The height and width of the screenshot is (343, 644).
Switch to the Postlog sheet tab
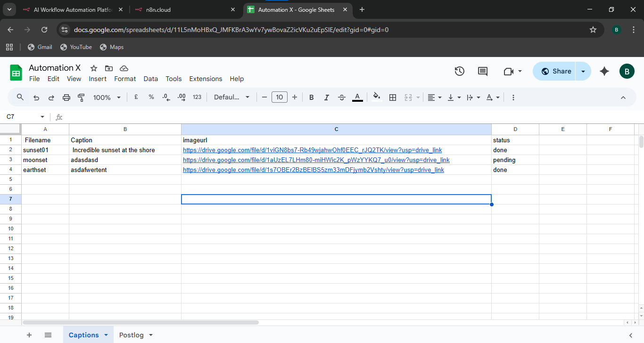click(131, 335)
